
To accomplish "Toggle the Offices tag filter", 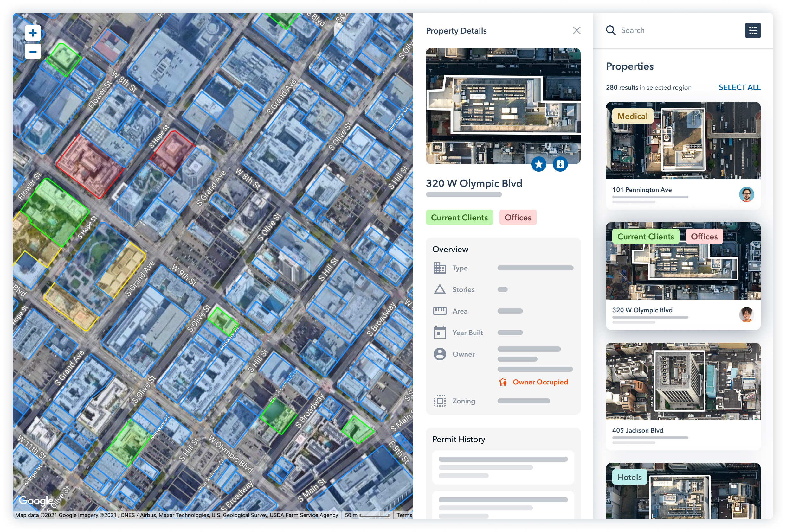I will [x=518, y=217].
